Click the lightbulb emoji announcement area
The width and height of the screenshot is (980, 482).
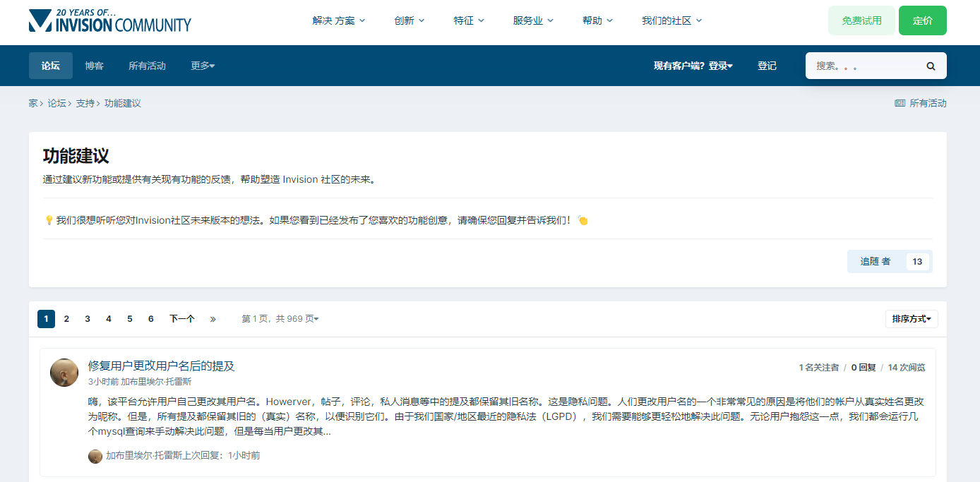(49, 219)
